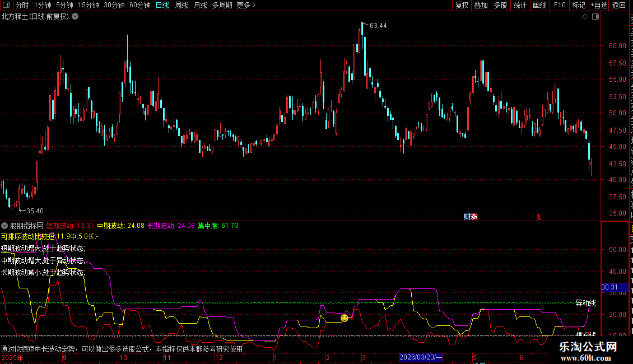Switch to 月线 monthly chart
Screen dimensions: 633x364
coord(200,5)
